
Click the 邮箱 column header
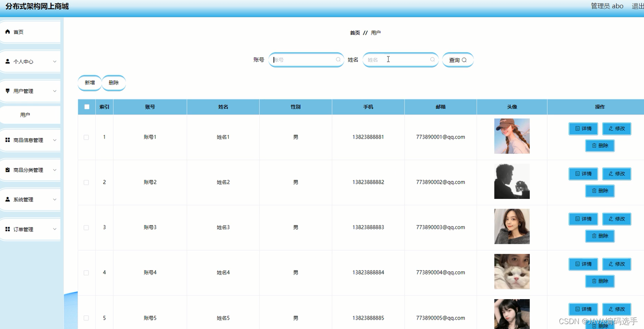point(441,107)
